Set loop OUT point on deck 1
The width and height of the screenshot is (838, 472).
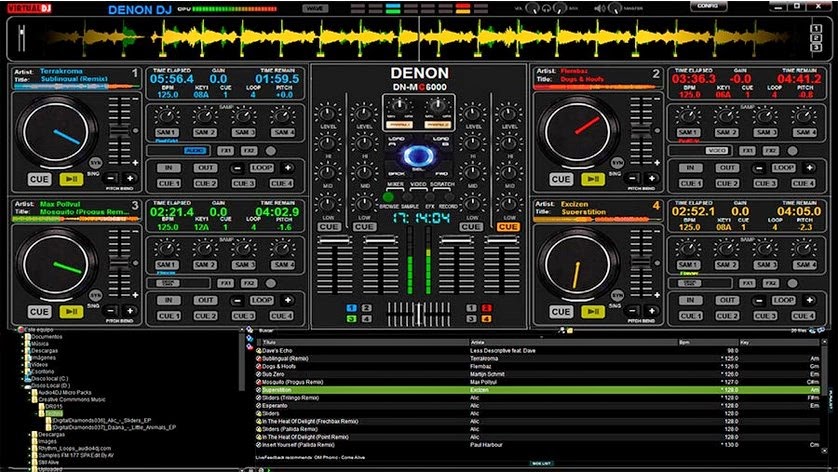tap(206, 168)
